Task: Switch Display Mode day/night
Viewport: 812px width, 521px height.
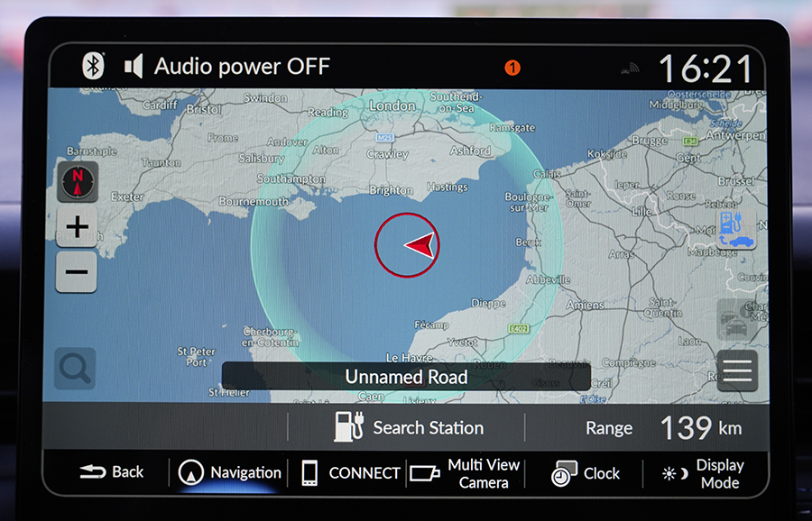Action: point(705,473)
